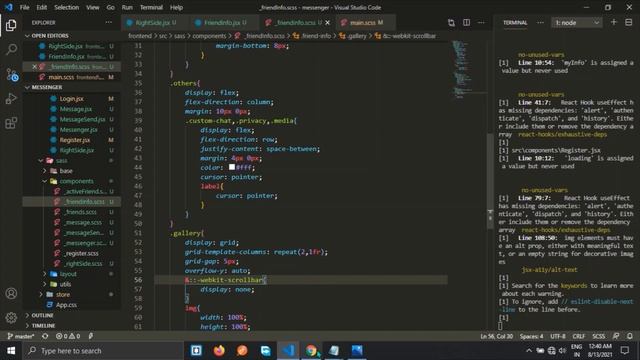
Task: Open errors and warnings count
Action: 68,336
